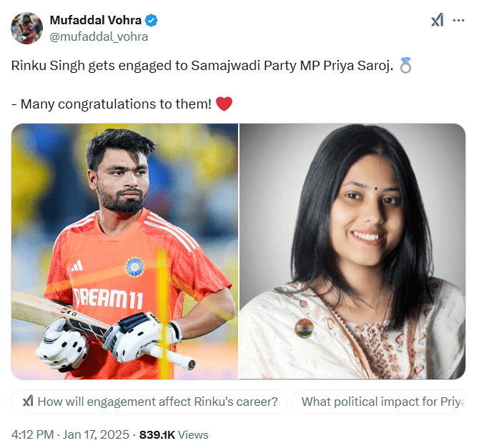Open Grok from the tweet header icon
Viewport: 479px width, 448px height.
pyautogui.click(x=437, y=21)
